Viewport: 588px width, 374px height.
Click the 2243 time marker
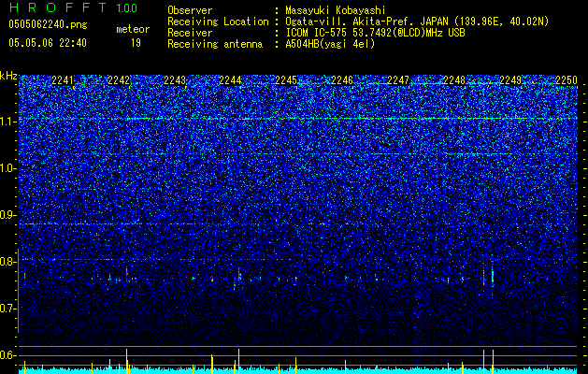175,80
